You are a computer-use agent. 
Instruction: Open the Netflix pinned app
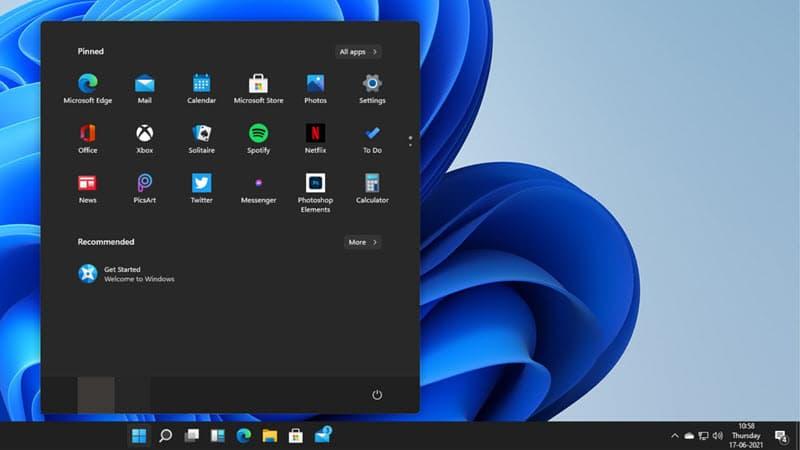315,134
